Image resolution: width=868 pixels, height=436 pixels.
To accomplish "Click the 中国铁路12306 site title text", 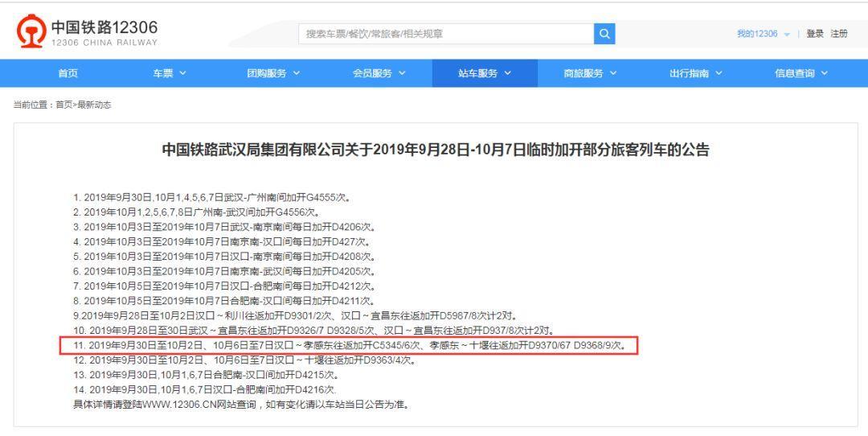I will [104, 28].
